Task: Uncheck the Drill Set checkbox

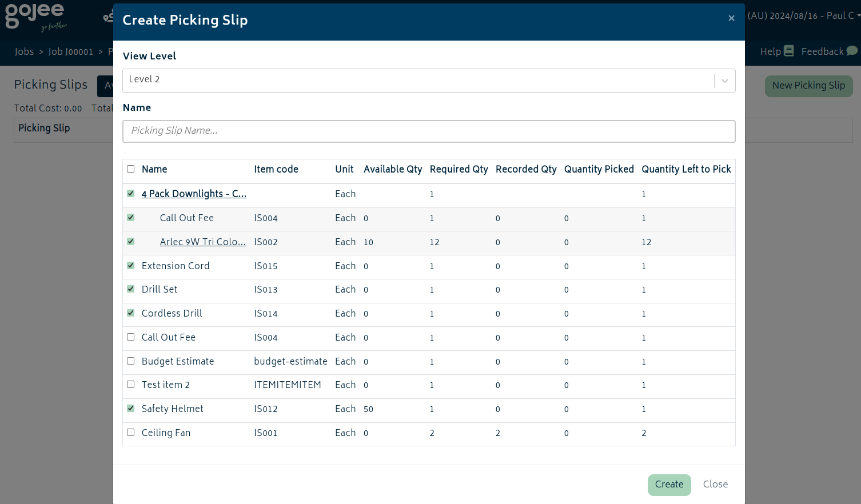Action: (x=131, y=289)
